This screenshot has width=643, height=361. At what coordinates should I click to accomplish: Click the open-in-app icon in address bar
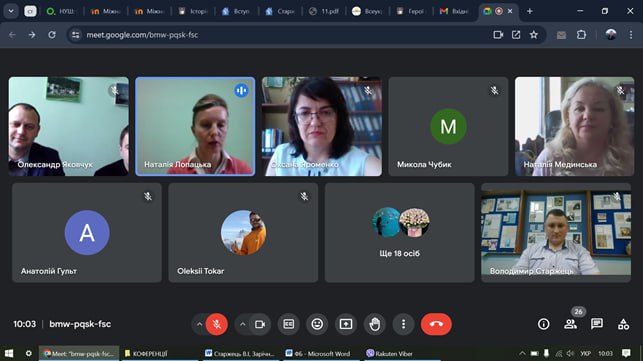tap(516, 35)
